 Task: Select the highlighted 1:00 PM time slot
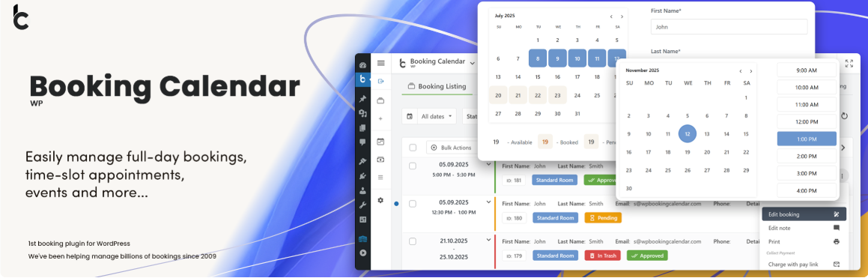click(807, 139)
